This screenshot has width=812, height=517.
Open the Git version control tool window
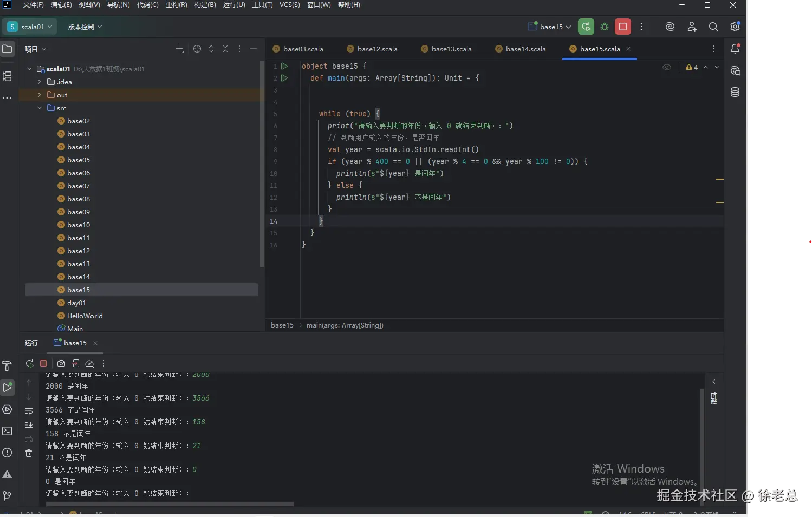click(x=7, y=495)
